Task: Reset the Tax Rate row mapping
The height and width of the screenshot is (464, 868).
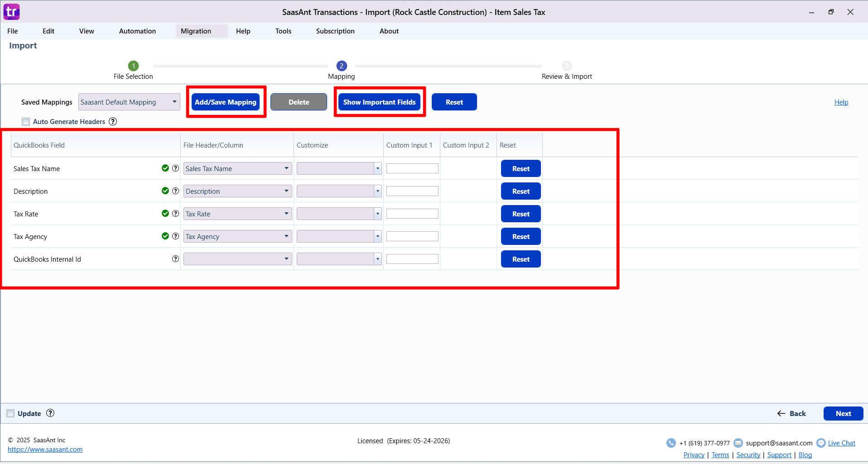Action: (521, 214)
